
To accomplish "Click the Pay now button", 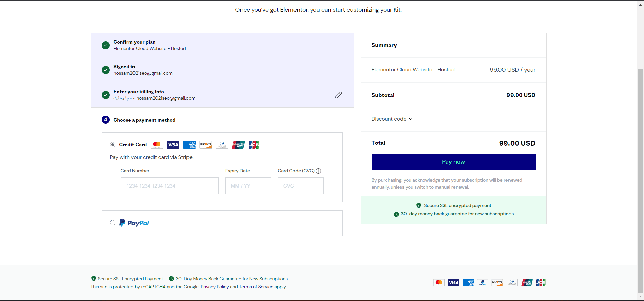I will [x=453, y=162].
